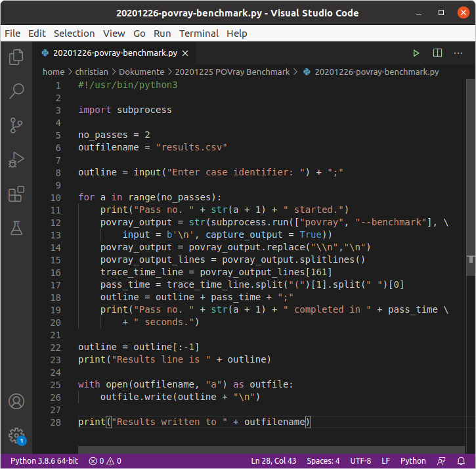Viewport: 476px width, 469px height.
Task: Open the Run and Debug view
Action: click(16, 160)
